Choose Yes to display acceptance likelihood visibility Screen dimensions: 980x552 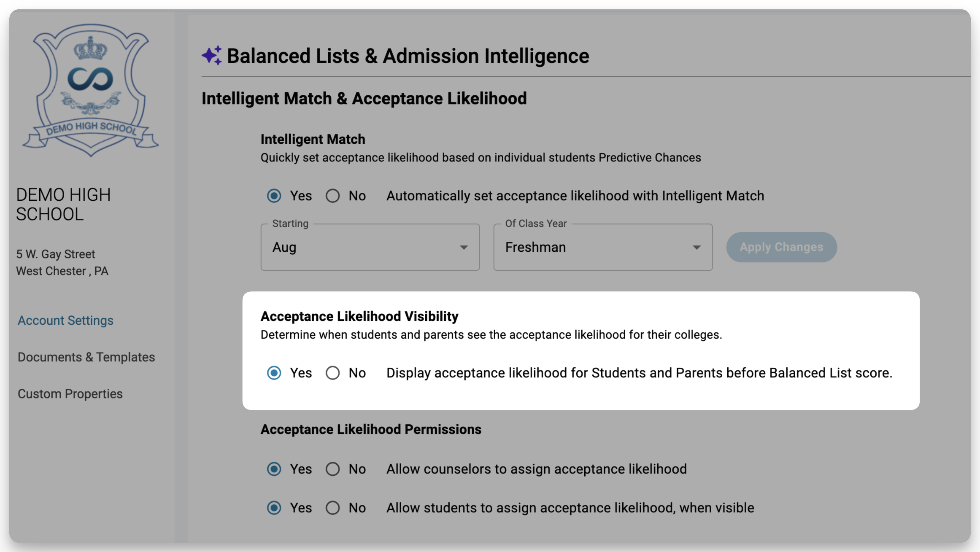[x=274, y=373]
